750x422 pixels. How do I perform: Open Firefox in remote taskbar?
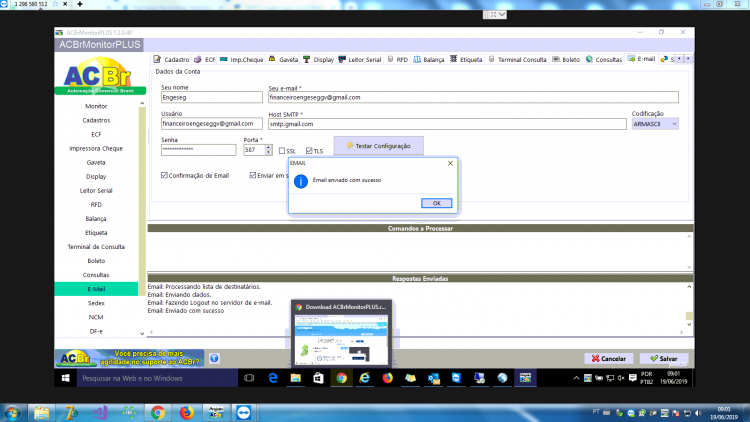tap(387, 378)
